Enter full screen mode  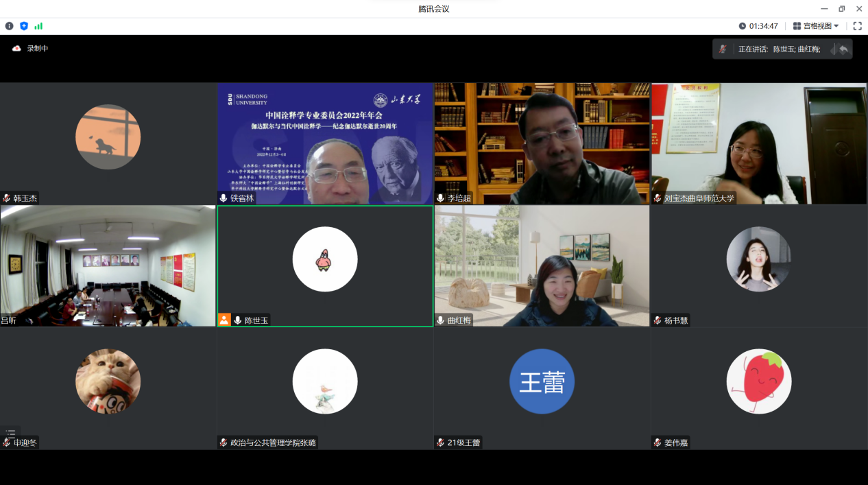[857, 26]
